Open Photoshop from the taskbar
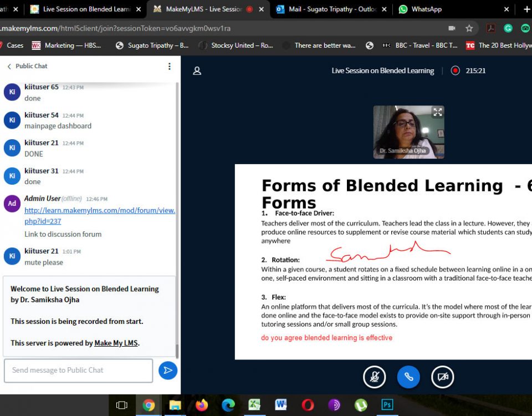This screenshot has height=416, width=532. 387,405
